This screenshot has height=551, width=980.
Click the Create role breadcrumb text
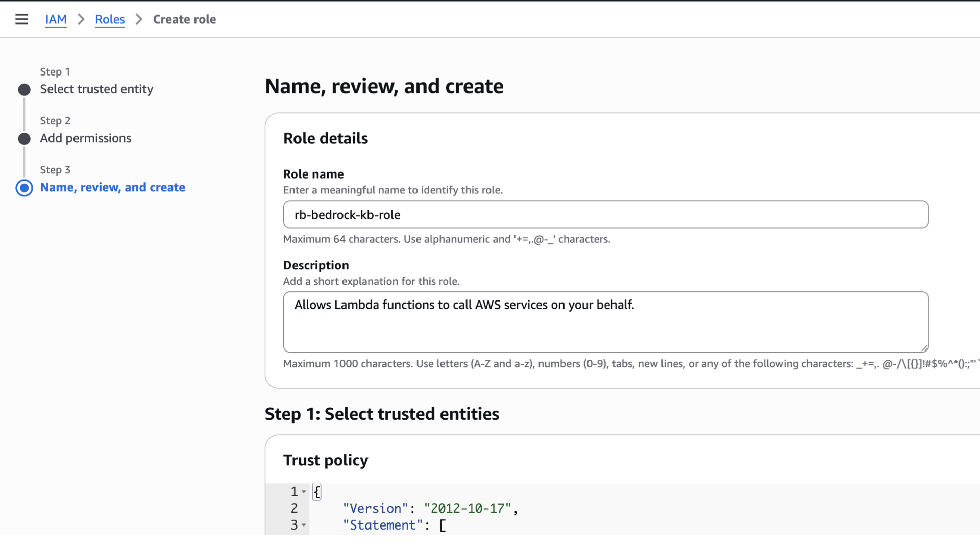184,19
